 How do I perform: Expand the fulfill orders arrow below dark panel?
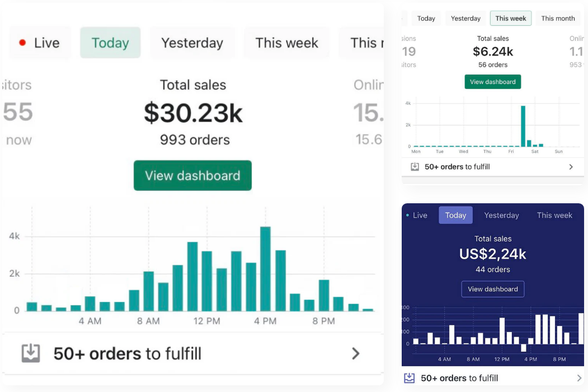[x=579, y=378]
